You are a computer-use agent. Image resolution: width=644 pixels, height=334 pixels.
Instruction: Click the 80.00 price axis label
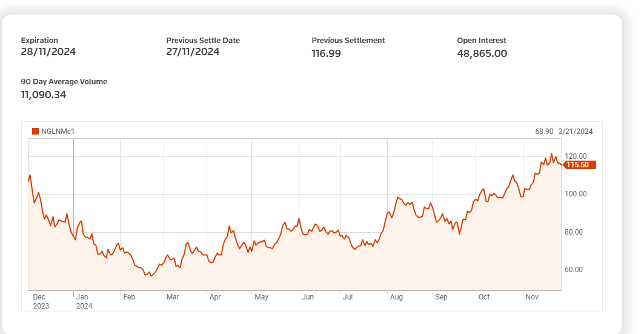coord(574,232)
